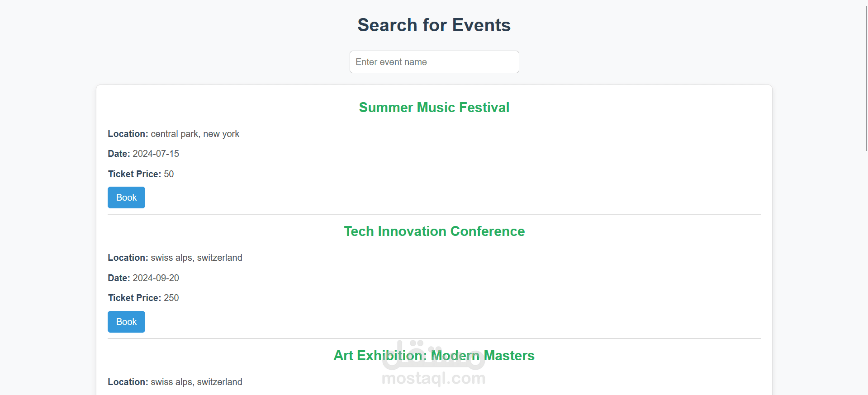
Task: Click the Location label under Summer Music Festival
Action: [x=128, y=134]
